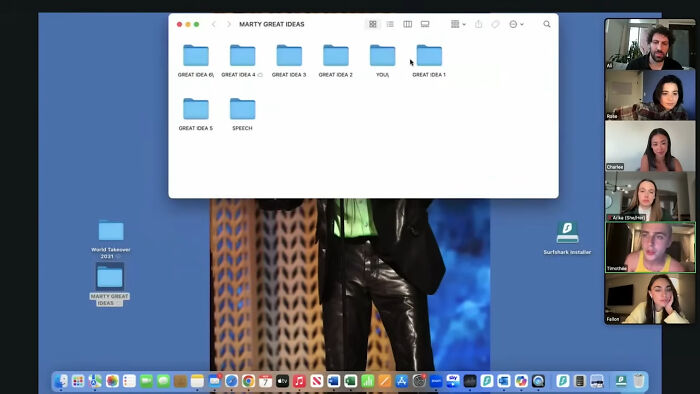This screenshot has height=394, width=700.
Task: Open Zoom from the Dock
Action: [436, 381]
